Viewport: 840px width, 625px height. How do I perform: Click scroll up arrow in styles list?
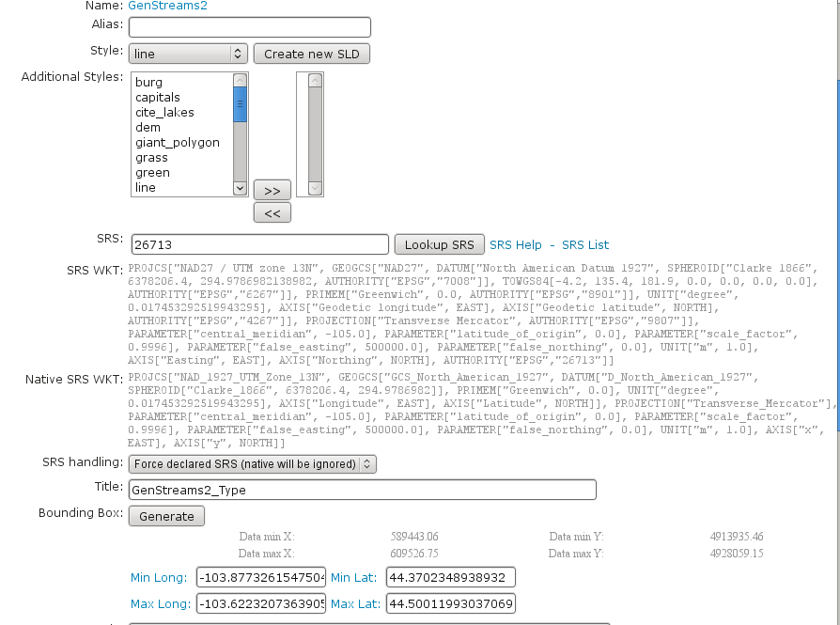coord(240,81)
